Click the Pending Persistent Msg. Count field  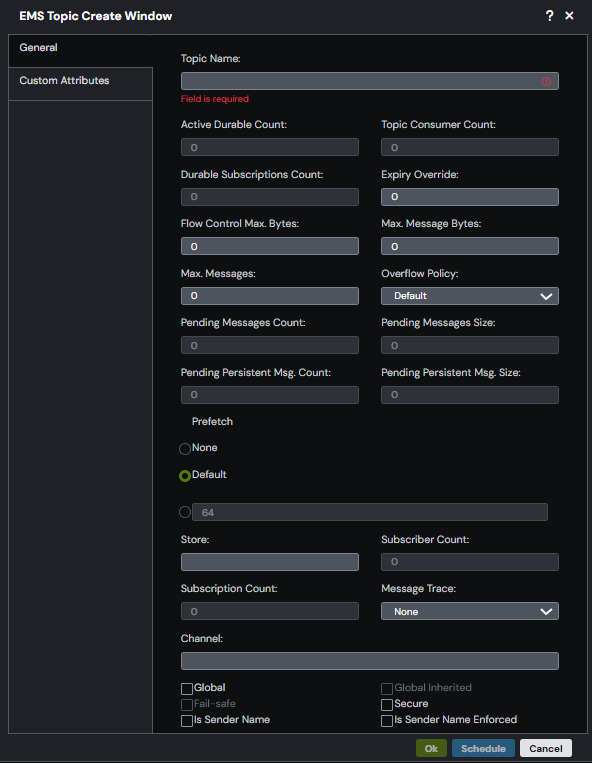click(x=269, y=395)
